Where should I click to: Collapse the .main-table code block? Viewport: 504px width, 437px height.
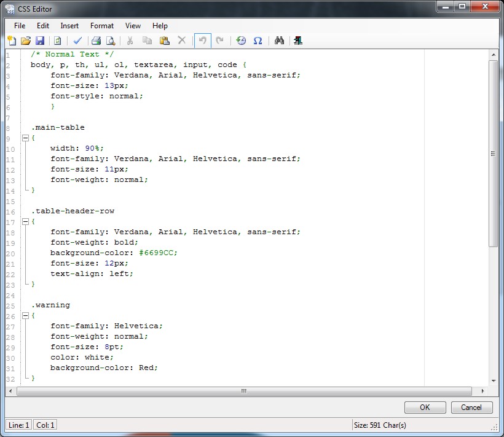25,138
